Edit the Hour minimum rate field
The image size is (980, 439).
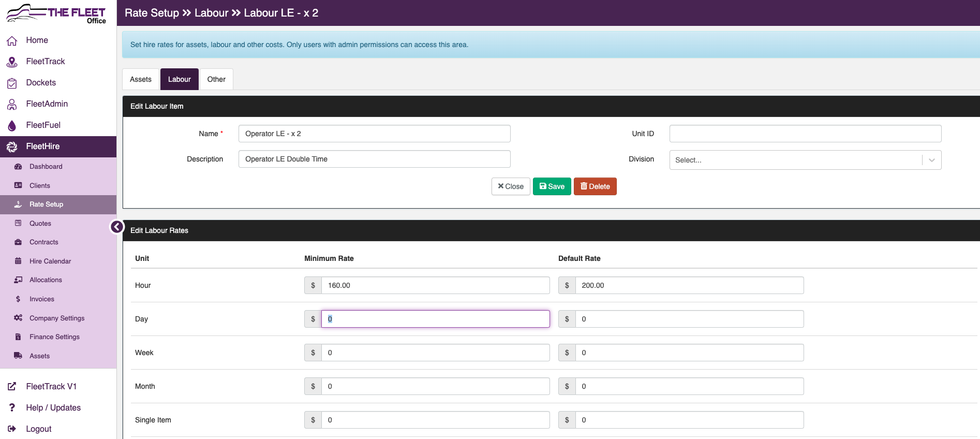tap(436, 285)
